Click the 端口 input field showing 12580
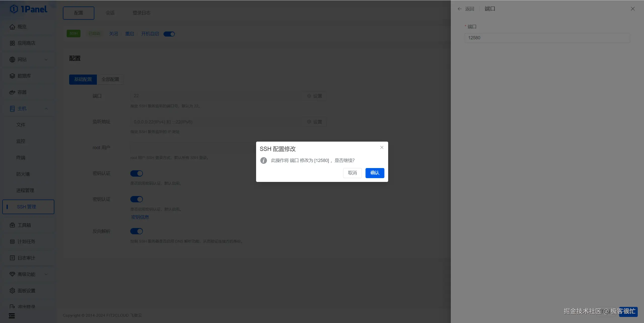644x323 pixels. 547,38
